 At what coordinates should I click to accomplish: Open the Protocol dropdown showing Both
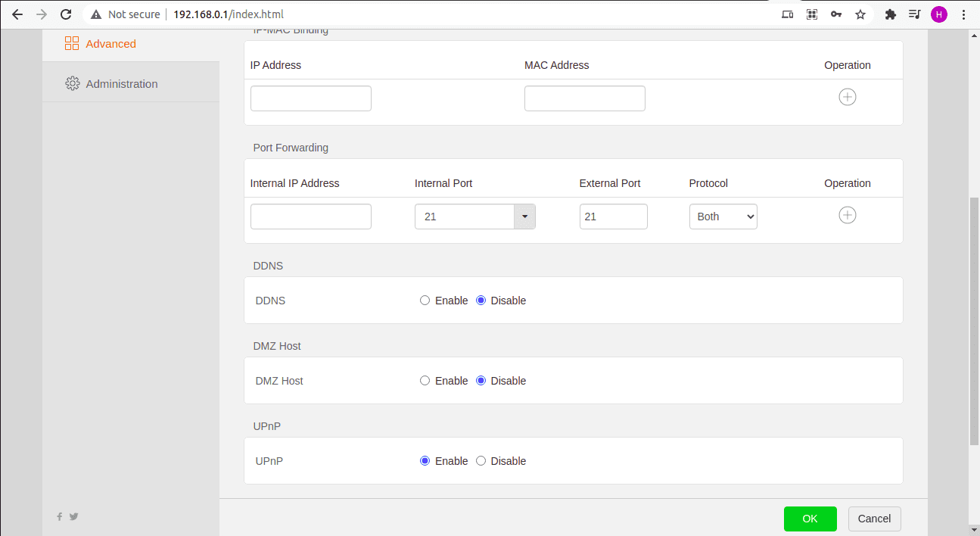coord(723,217)
